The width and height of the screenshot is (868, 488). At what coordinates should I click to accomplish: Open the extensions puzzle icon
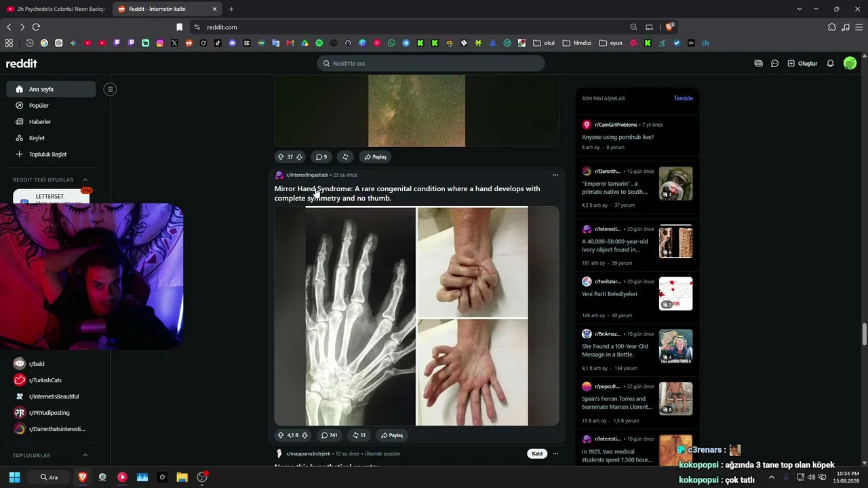coord(832,27)
